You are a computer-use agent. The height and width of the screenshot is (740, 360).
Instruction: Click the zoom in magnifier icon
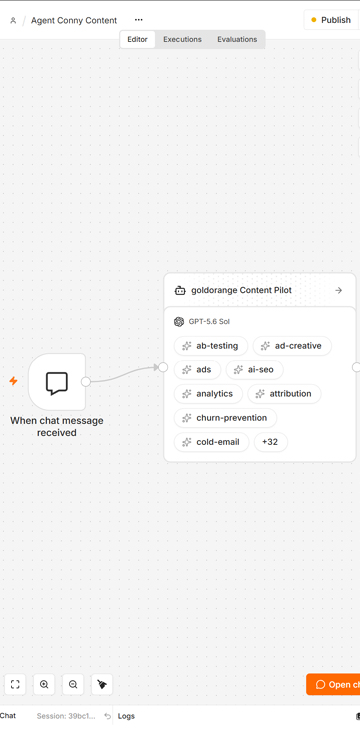(44, 684)
